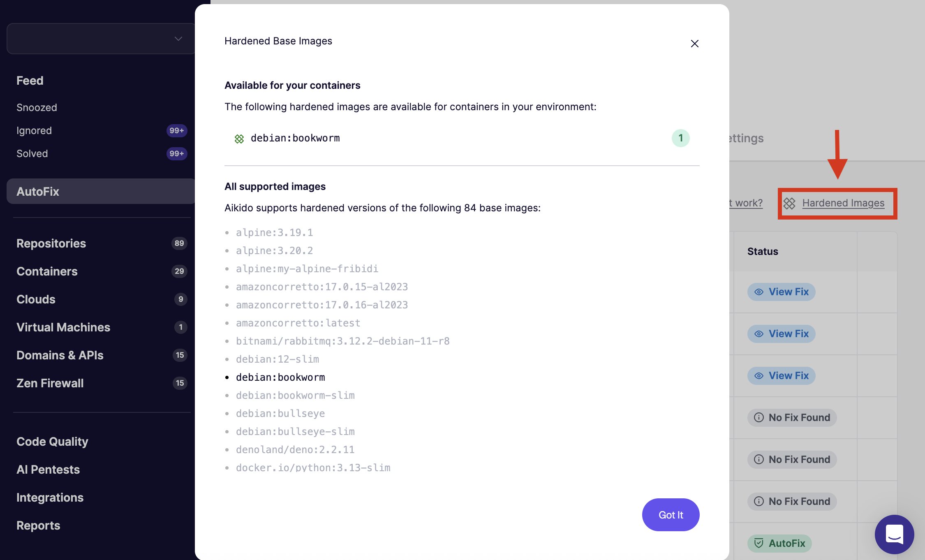This screenshot has width=925, height=560.
Task: Click the Got It button
Action: pyautogui.click(x=671, y=515)
